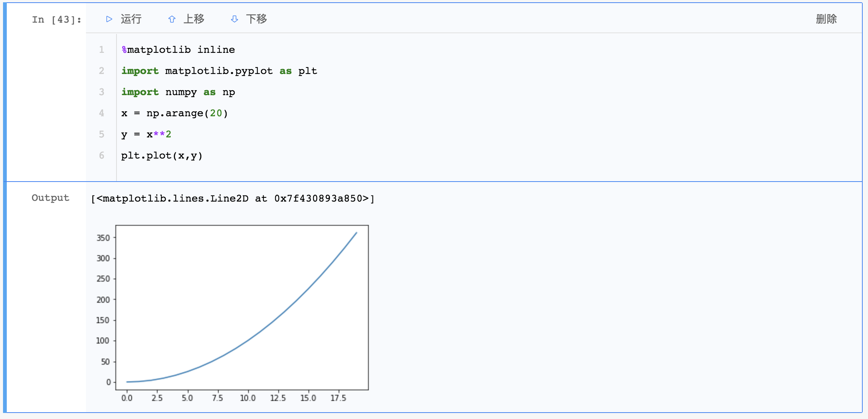
Task: Place cursor at np.arange(20) line
Action: point(174,113)
